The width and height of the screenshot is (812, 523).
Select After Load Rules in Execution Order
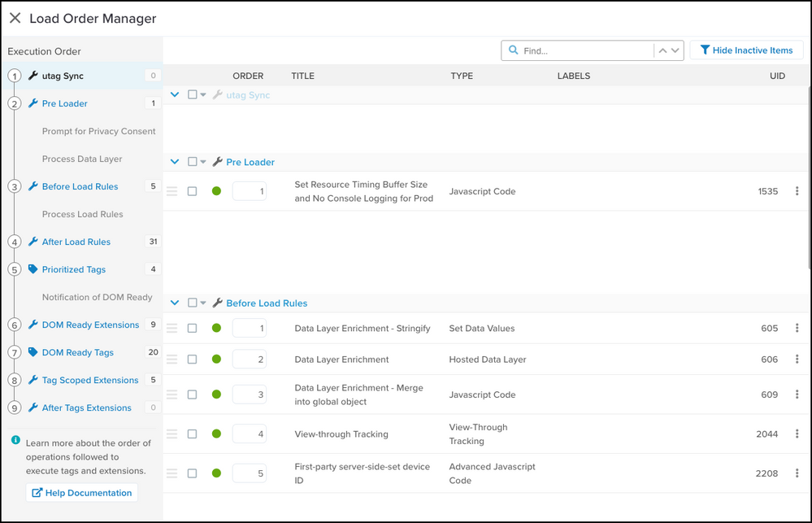point(76,242)
